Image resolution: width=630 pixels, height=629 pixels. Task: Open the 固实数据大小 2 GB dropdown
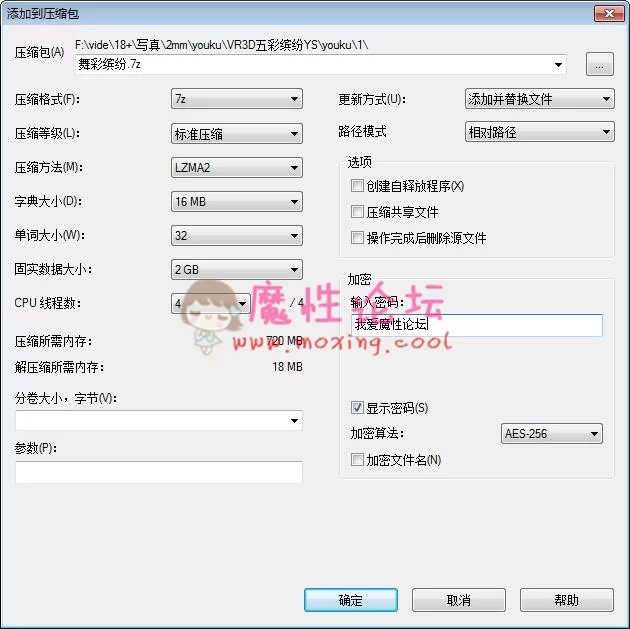tap(237, 270)
